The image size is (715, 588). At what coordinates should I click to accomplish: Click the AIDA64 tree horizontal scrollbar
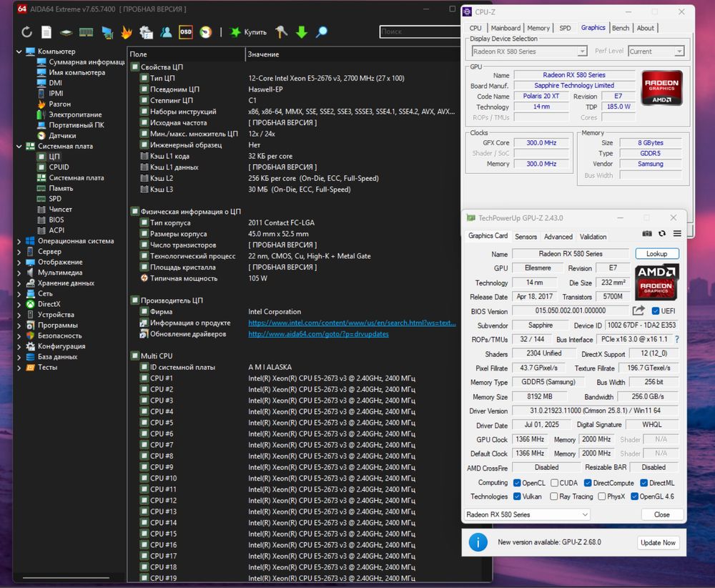tap(66, 577)
